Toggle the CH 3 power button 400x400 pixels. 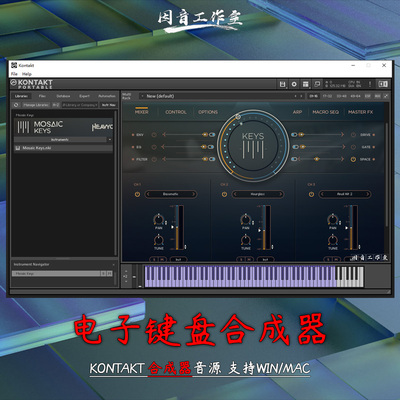point(311,194)
